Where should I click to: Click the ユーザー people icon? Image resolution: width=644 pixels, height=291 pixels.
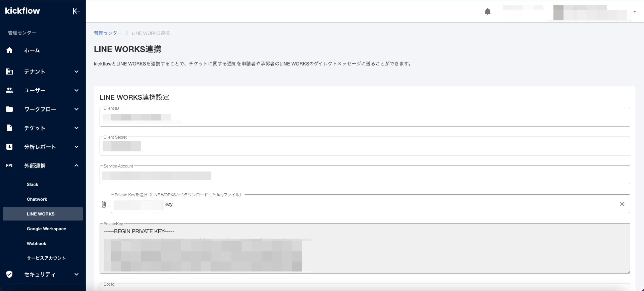pos(9,90)
